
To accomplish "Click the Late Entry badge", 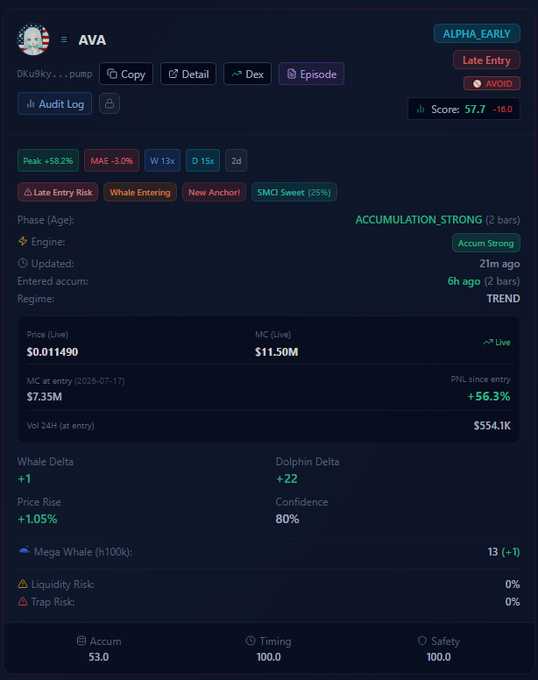I will click(x=486, y=60).
